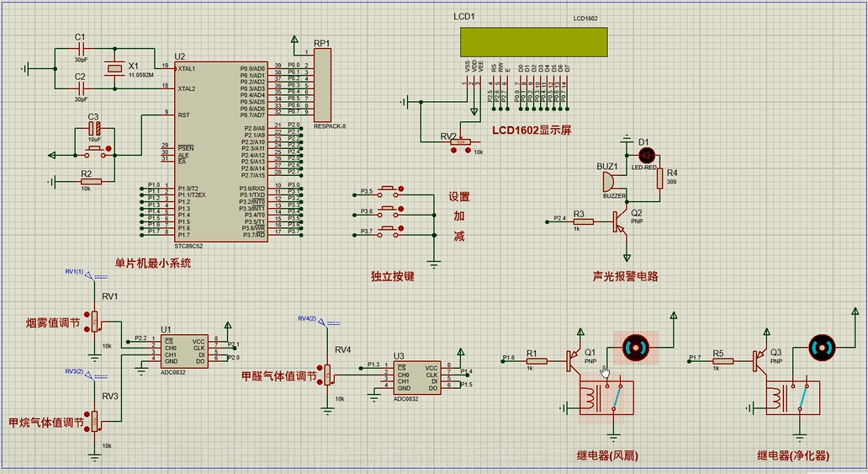Click the green LCD1602 display screen

pos(533,40)
